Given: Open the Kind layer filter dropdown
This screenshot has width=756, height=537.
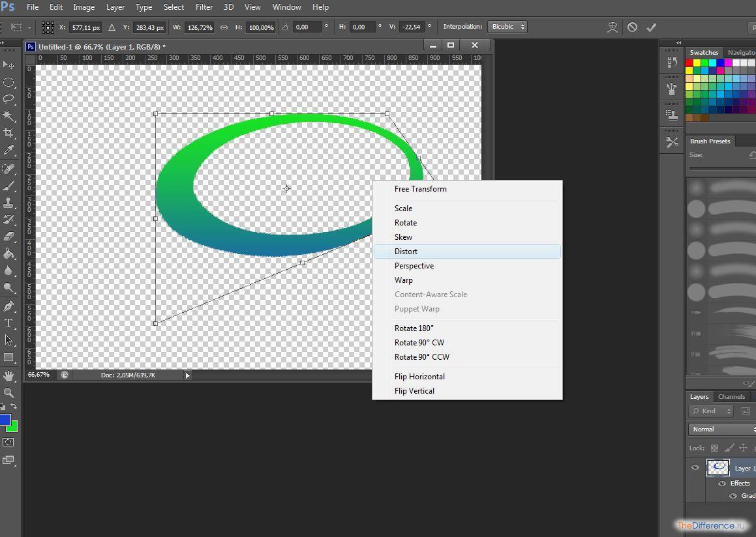Looking at the screenshot, I should tap(712, 411).
